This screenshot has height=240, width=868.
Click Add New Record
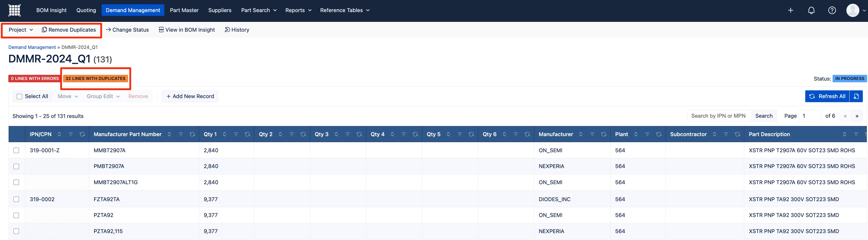(190, 96)
